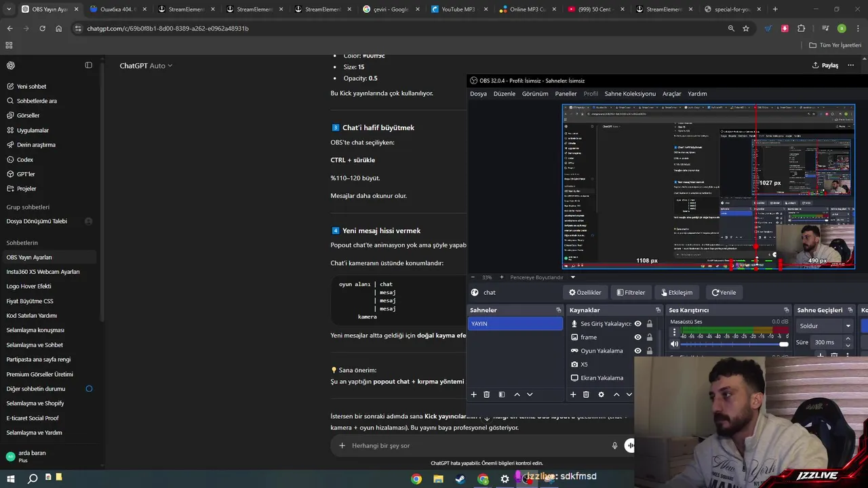Click the Etkileşim button
This screenshot has width=868, height=488.
tap(677, 292)
